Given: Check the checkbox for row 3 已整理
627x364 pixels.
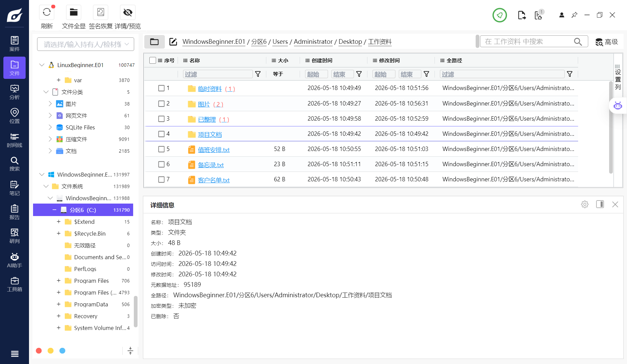Looking at the screenshot, I should click(x=161, y=119).
